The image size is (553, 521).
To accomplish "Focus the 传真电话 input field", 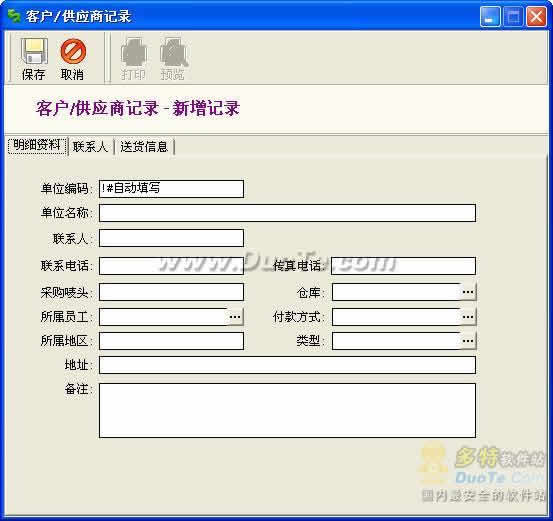I will pos(403,266).
